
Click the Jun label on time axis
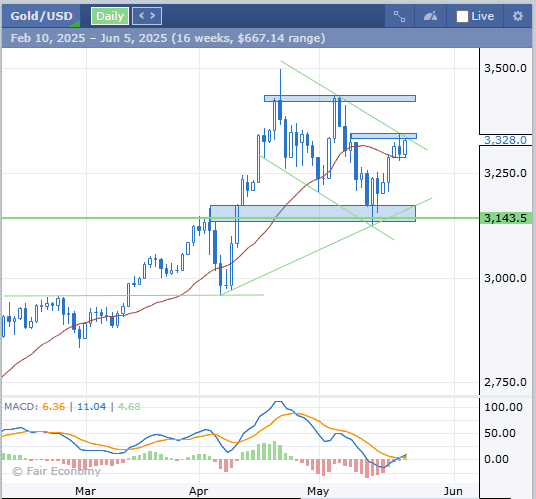[453, 491]
